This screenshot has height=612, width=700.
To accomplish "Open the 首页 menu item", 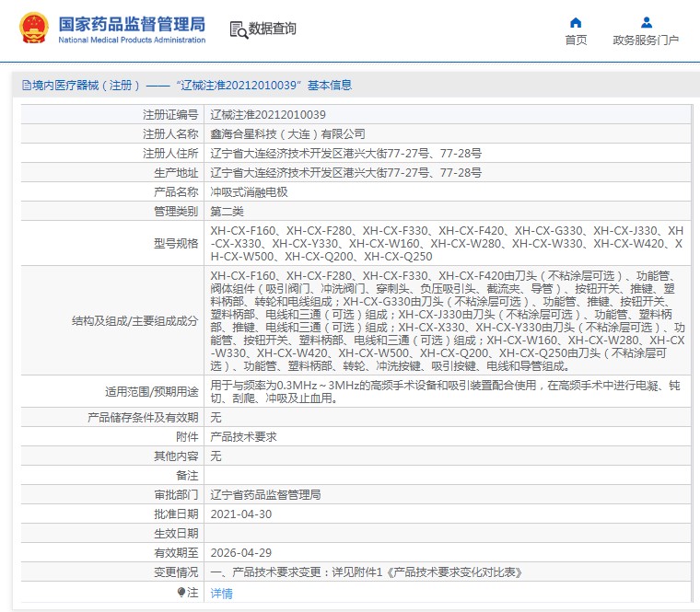I will [x=576, y=40].
